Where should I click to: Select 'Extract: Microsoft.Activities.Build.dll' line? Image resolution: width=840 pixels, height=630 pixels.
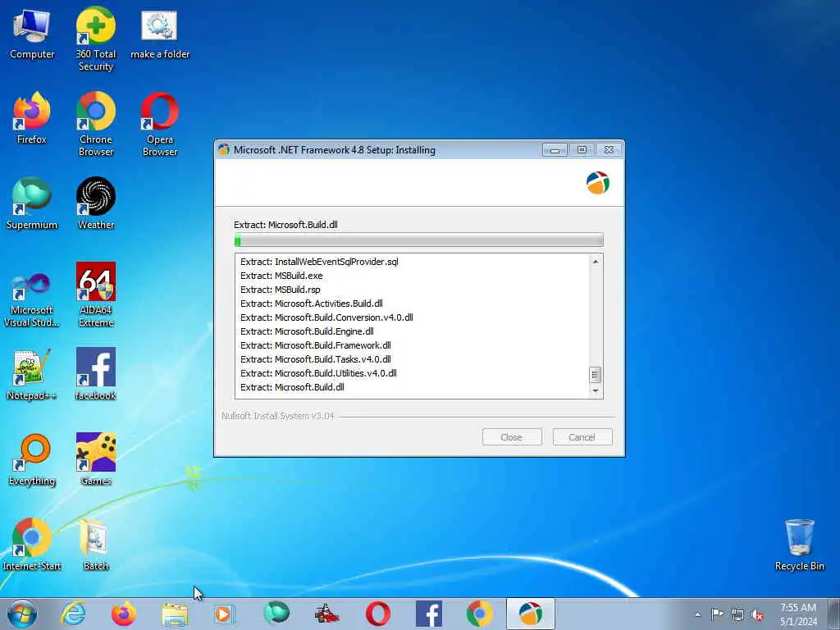311,304
